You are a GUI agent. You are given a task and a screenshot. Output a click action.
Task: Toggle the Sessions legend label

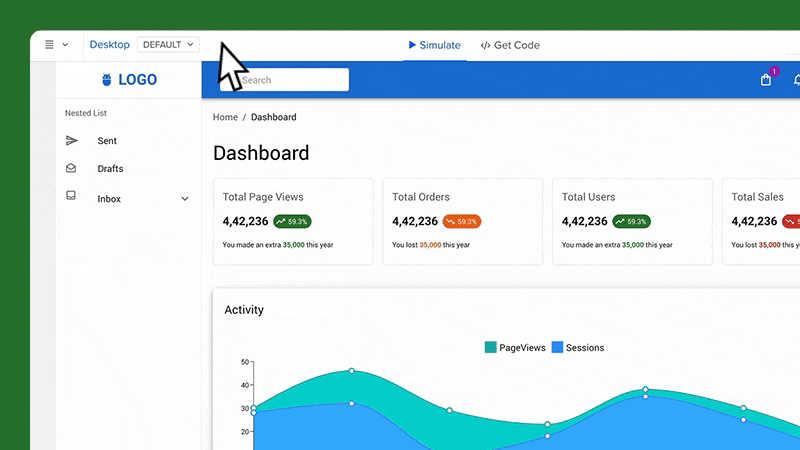[585, 348]
